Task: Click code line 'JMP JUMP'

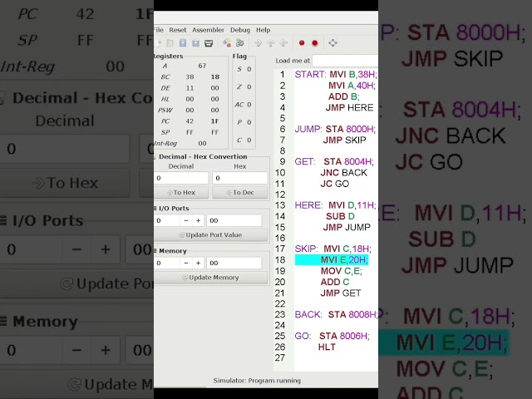Action: [x=347, y=227]
